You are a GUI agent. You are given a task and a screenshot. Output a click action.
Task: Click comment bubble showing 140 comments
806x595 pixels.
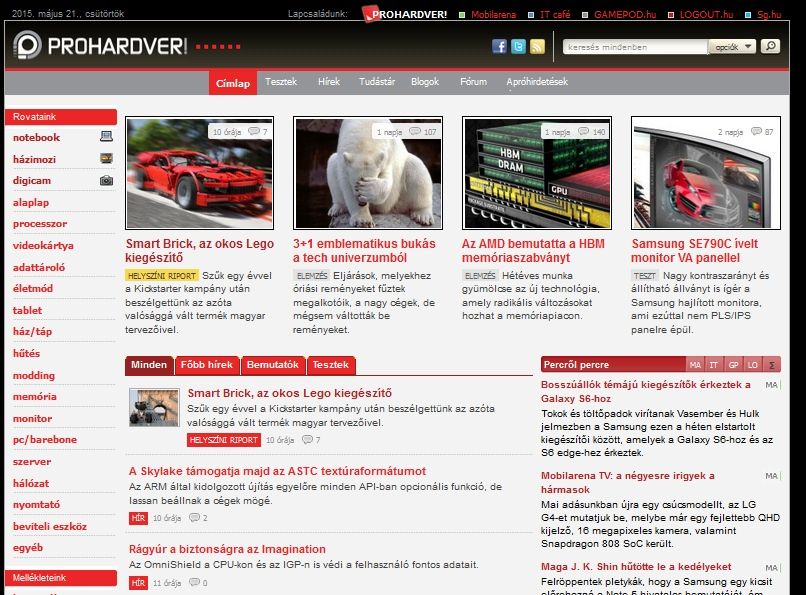583,132
